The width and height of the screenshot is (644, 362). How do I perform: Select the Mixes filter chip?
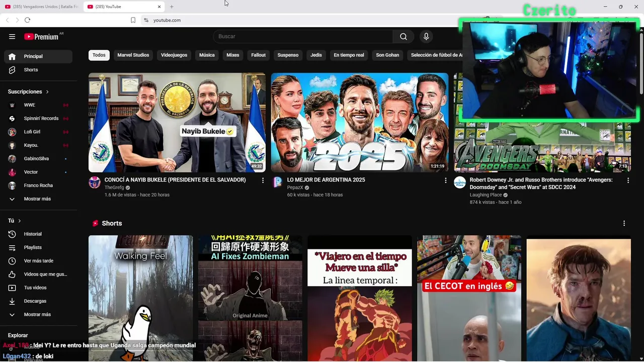(x=233, y=55)
